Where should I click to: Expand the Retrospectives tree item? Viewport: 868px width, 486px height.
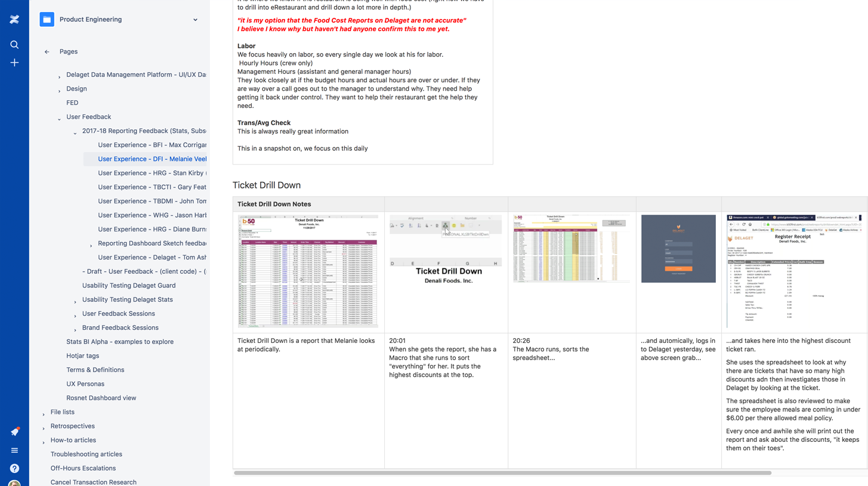[x=44, y=428]
